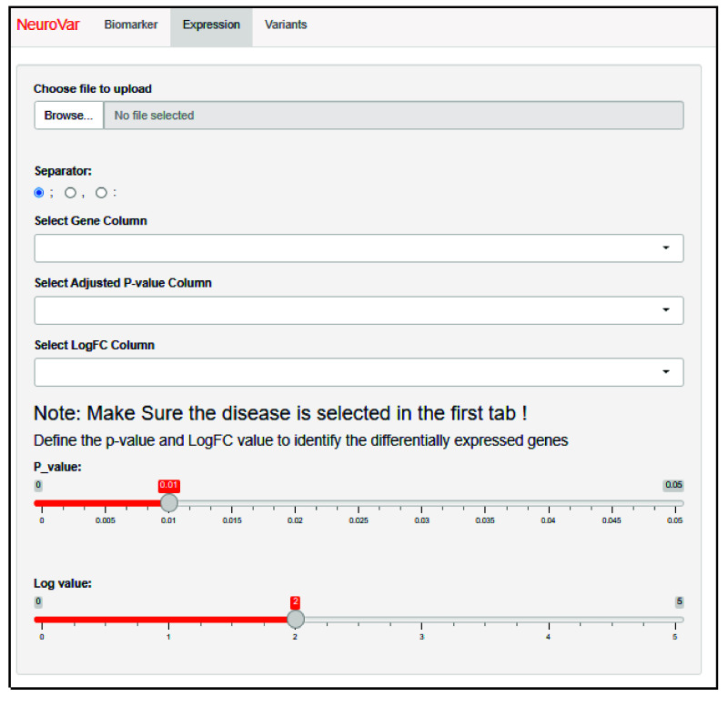Click the Log value slider handle
This screenshot has height=717, width=728.
[x=295, y=619]
